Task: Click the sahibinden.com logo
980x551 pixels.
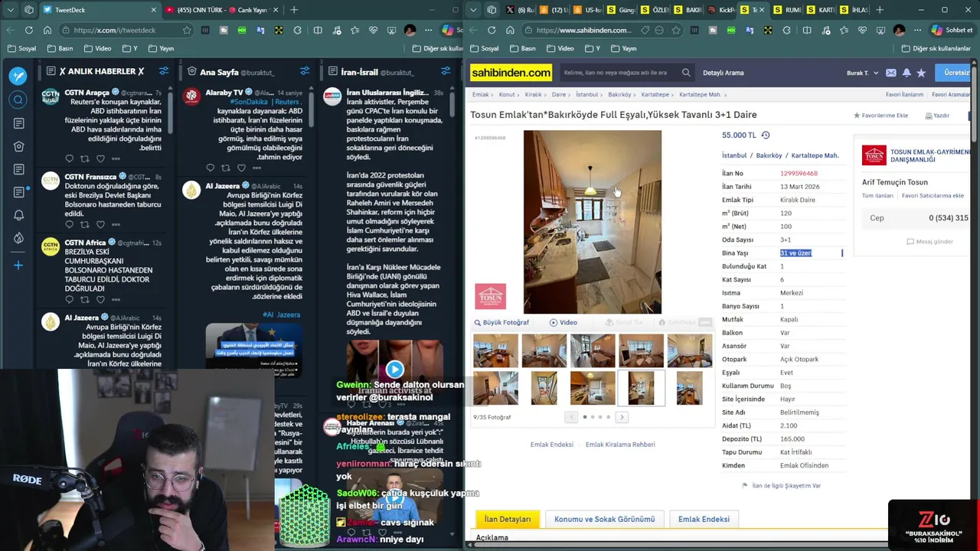Action: click(x=511, y=73)
